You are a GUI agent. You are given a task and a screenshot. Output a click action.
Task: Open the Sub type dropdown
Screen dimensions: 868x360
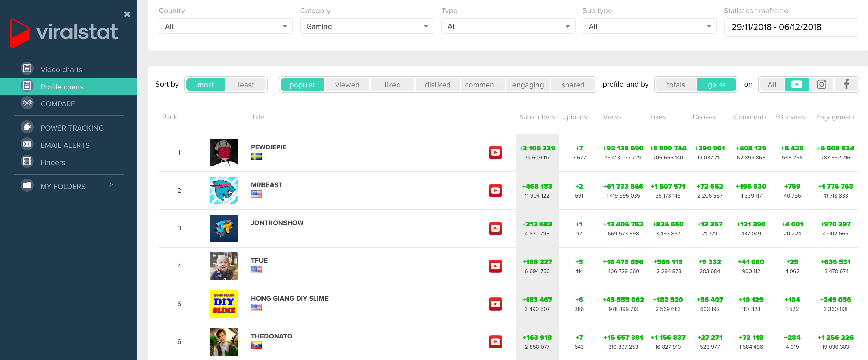(x=649, y=26)
